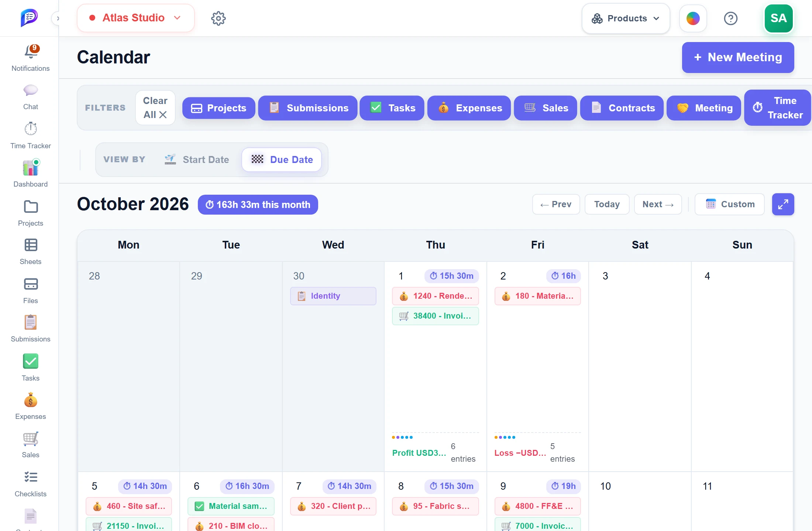This screenshot has height=531, width=812.
Task: Open Submissions in the sidebar
Action: pos(31,329)
